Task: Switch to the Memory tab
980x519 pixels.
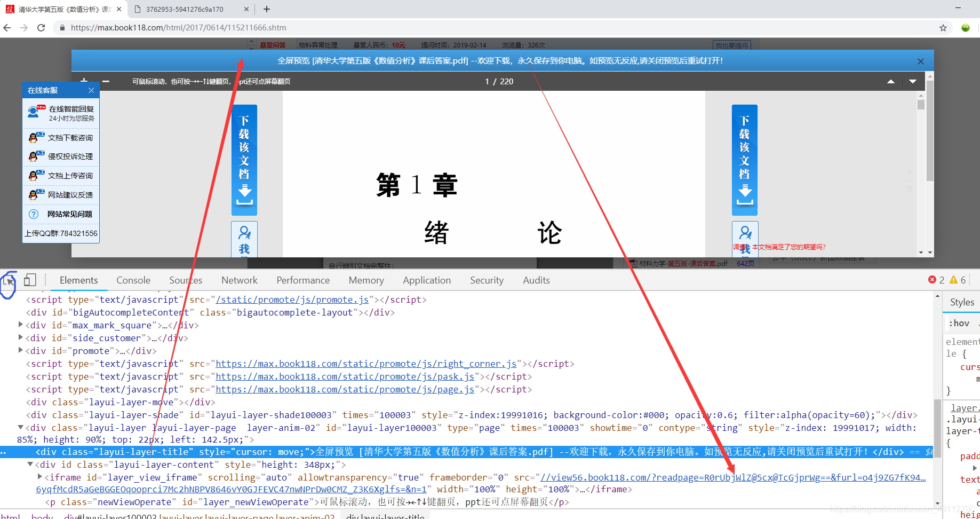Action: [x=366, y=280]
